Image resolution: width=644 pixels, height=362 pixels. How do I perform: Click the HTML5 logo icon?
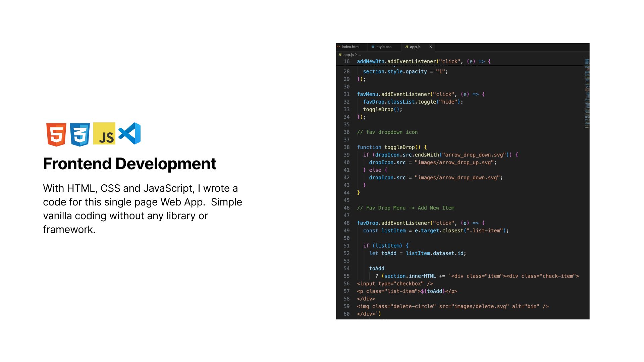pos(56,134)
